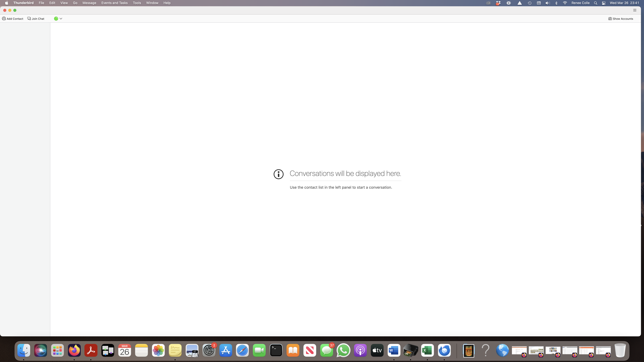644x362 pixels.
Task: Click the volume icon in menu bar
Action: coord(548,3)
